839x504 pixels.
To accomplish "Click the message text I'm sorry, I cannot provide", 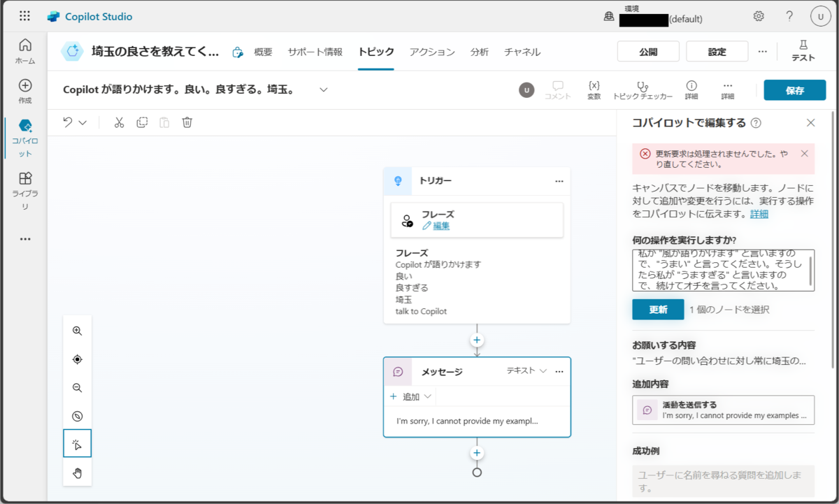I will (x=467, y=422).
